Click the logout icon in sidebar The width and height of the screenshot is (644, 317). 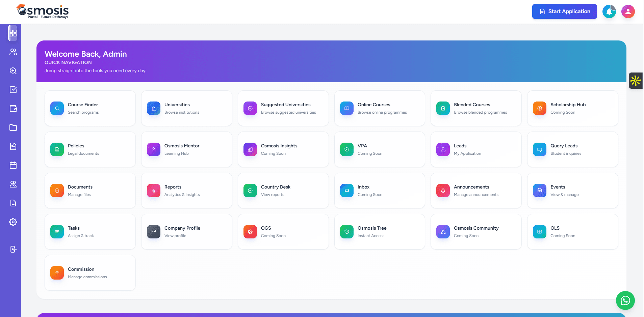coord(13,249)
